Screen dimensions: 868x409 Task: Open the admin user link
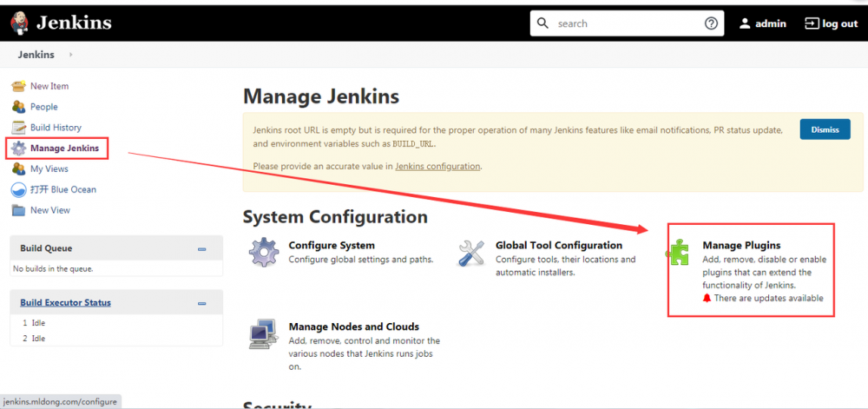(x=771, y=23)
